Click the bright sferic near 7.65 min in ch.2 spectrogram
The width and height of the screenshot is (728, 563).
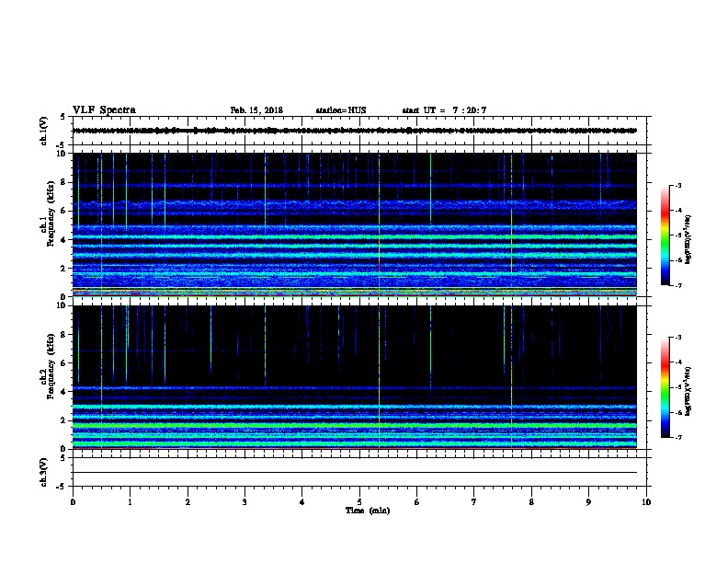coord(512,377)
